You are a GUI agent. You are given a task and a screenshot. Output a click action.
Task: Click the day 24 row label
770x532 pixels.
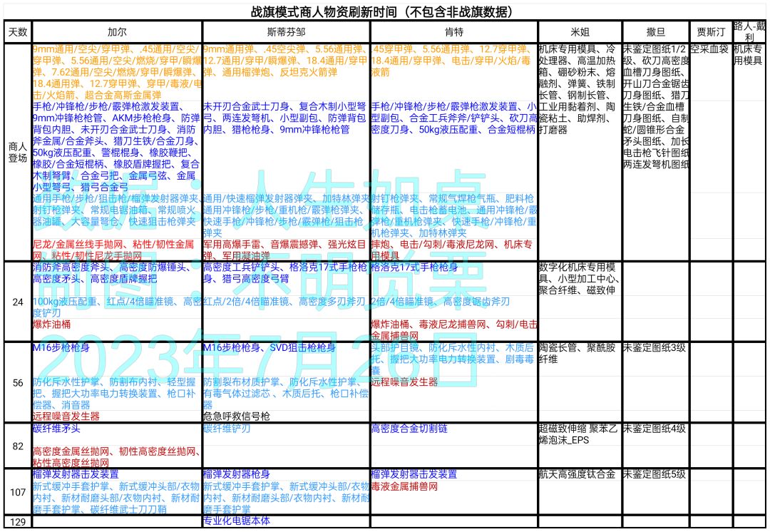point(18,302)
